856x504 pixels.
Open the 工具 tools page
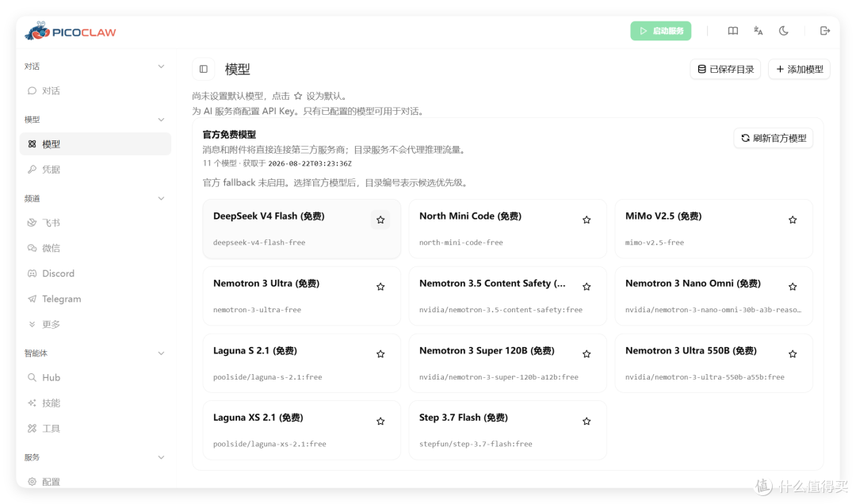click(96, 429)
